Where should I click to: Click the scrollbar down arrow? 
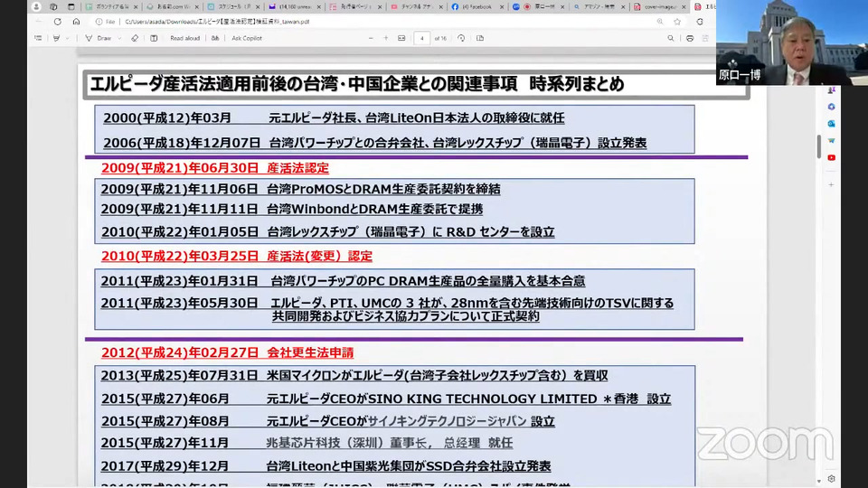pos(819,482)
